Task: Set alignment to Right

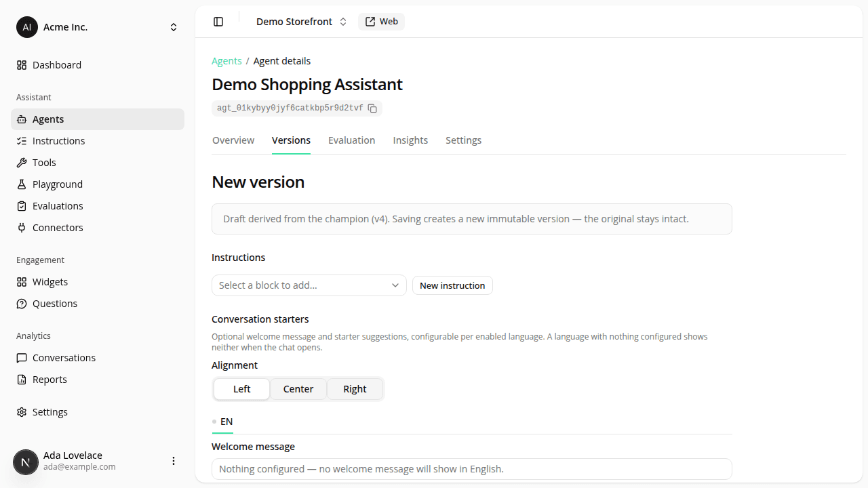Action: coord(355,389)
